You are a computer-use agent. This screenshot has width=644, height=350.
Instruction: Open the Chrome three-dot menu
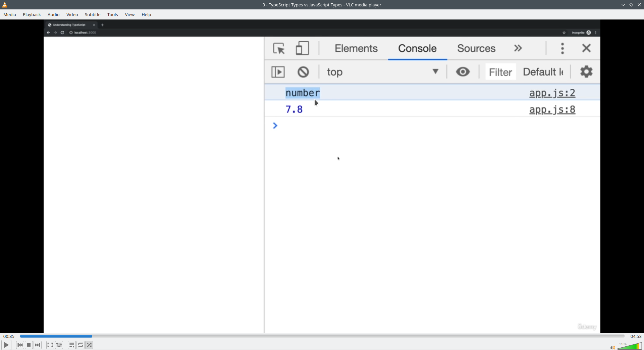click(x=596, y=33)
